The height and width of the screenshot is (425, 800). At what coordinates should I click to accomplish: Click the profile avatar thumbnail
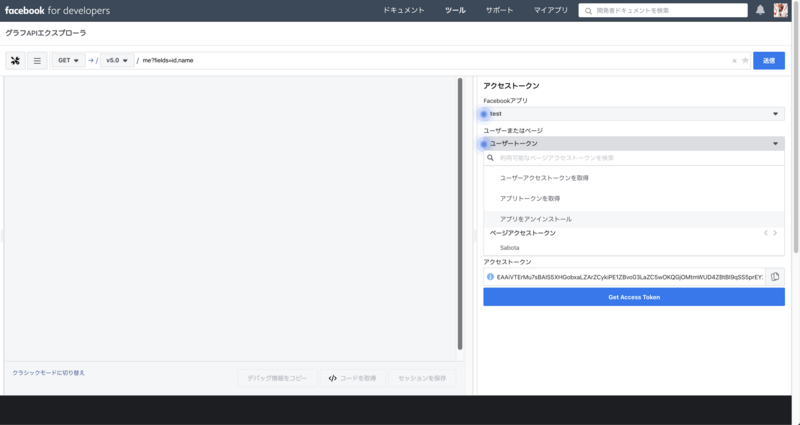click(x=781, y=10)
